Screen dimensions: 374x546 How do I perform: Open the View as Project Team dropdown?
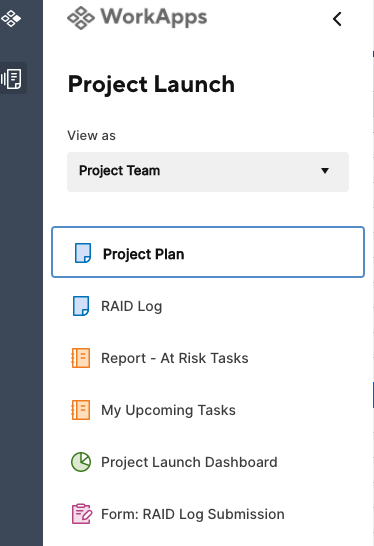point(208,172)
